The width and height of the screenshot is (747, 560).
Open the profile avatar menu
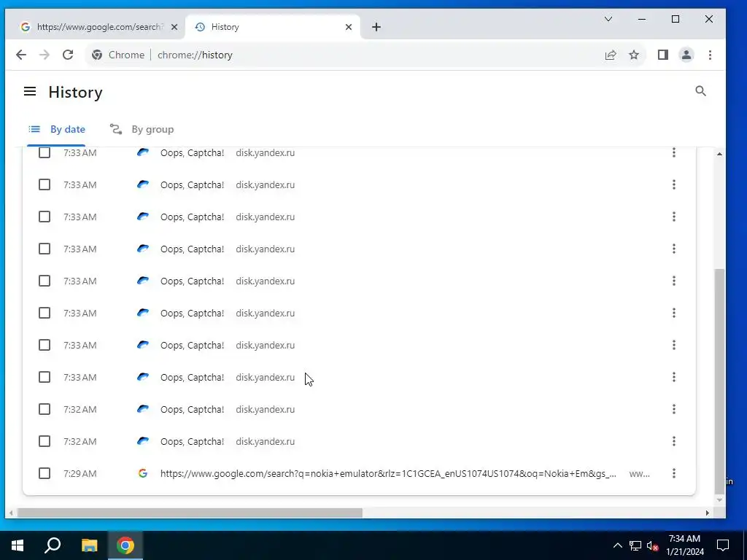click(686, 55)
